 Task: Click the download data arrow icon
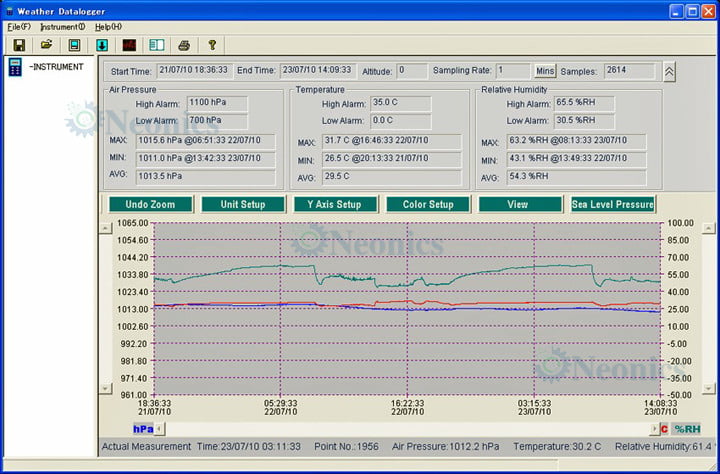[101, 45]
